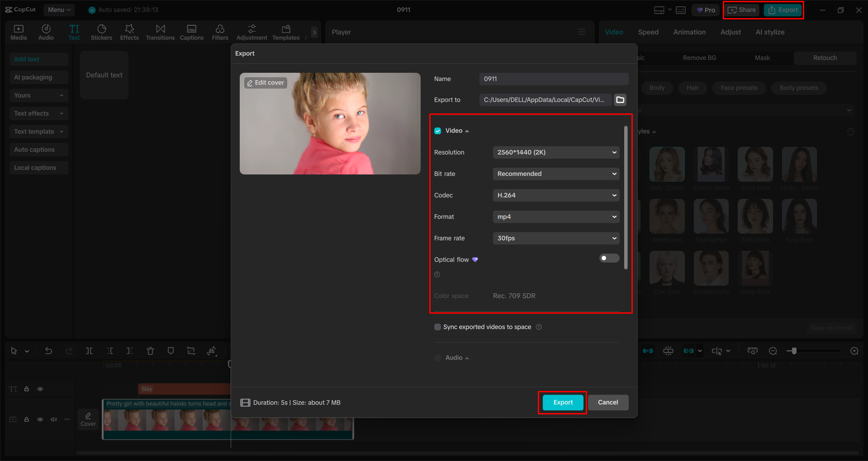868x461 pixels.
Task: Click the Export button in the dialog
Action: [562, 402]
